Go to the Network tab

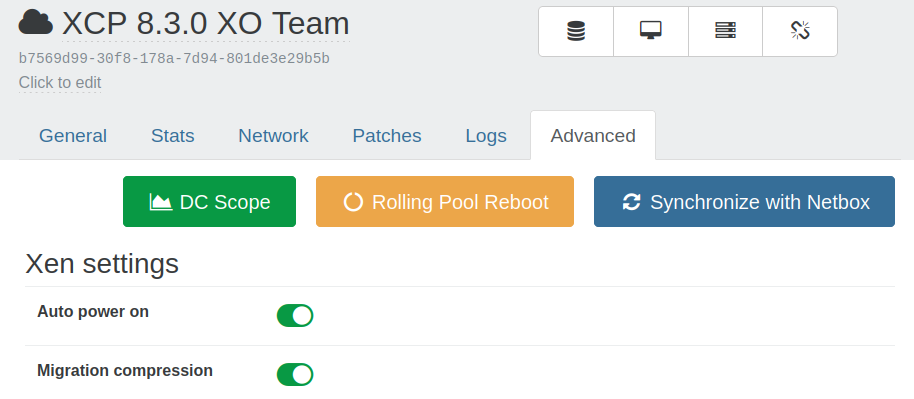coord(273,135)
